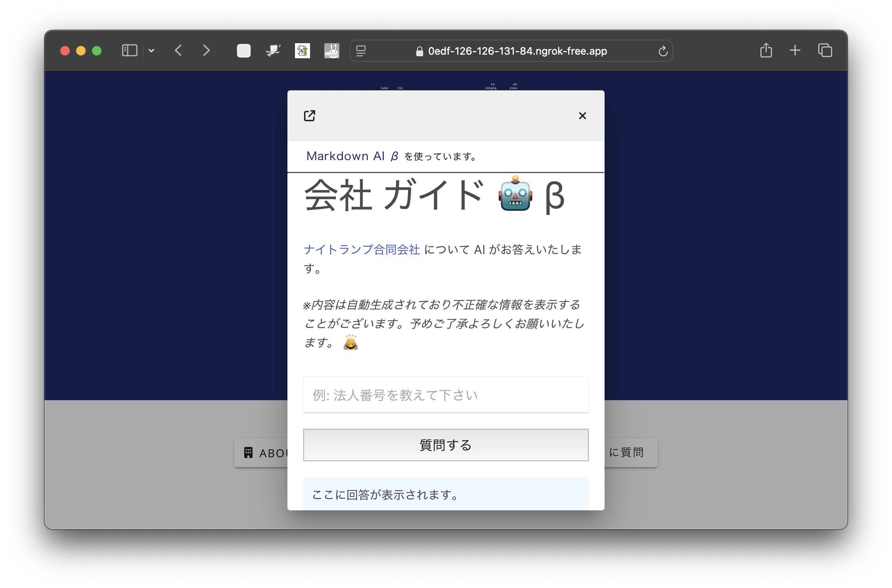Focus the 法人番号を教えて下さい question field
Viewport: 892px width, 588px height.
446,395
